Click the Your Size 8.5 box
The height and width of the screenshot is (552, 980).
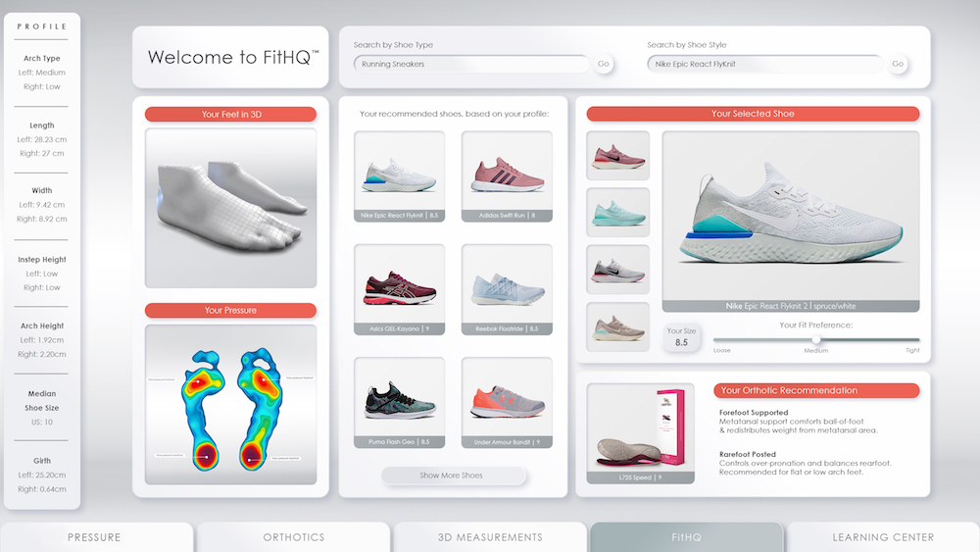point(681,337)
